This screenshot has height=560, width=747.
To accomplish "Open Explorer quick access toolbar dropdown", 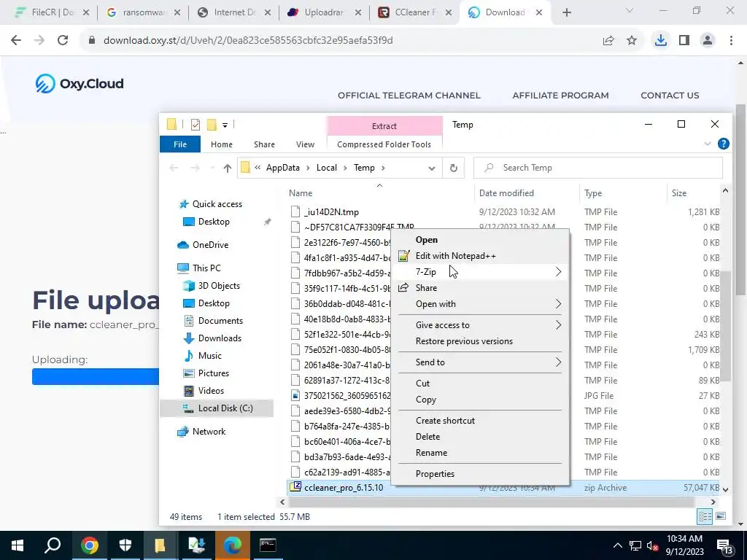I will 225,125.
